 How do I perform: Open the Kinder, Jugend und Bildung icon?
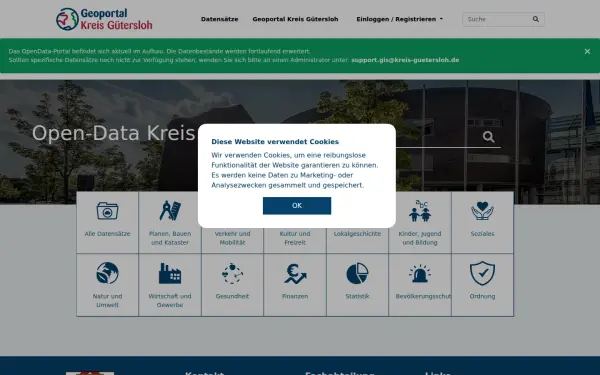point(420,210)
